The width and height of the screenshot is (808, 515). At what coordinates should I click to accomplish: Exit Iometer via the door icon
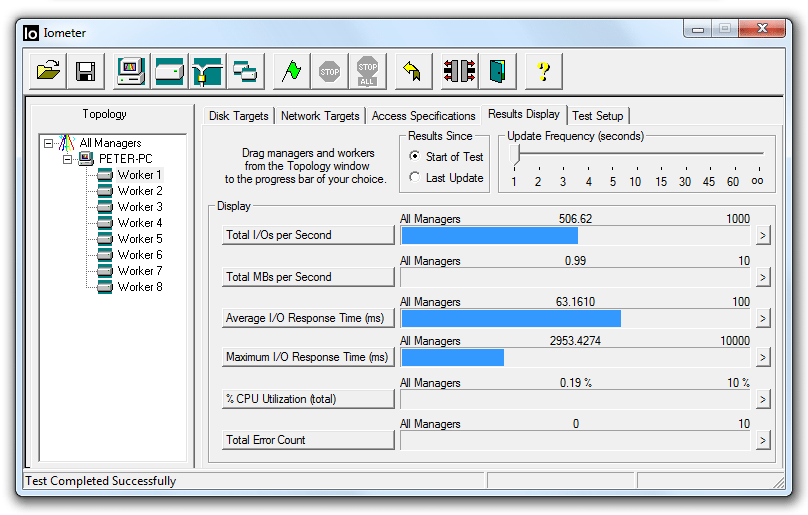point(497,71)
